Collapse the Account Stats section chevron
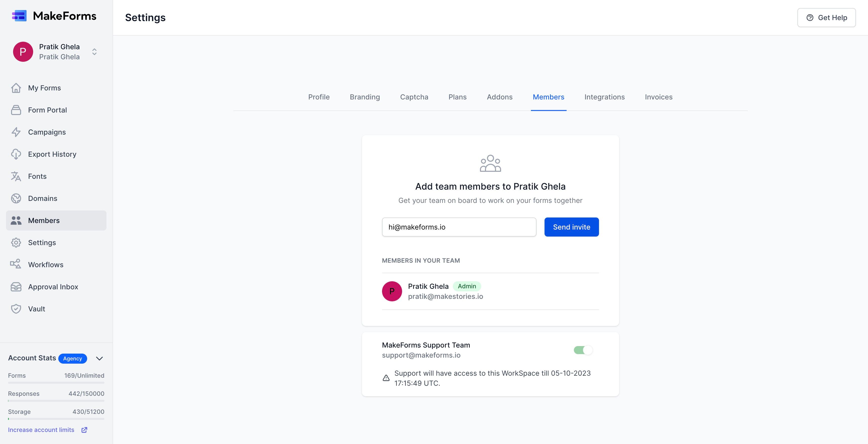The image size is (868, 444). (x=99, y=358)
